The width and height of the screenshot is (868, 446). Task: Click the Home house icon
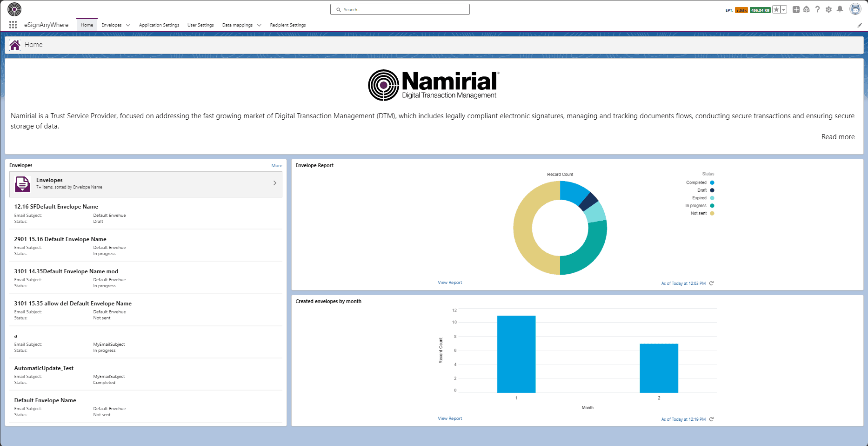pyautogui.click(x=15, y=45)
